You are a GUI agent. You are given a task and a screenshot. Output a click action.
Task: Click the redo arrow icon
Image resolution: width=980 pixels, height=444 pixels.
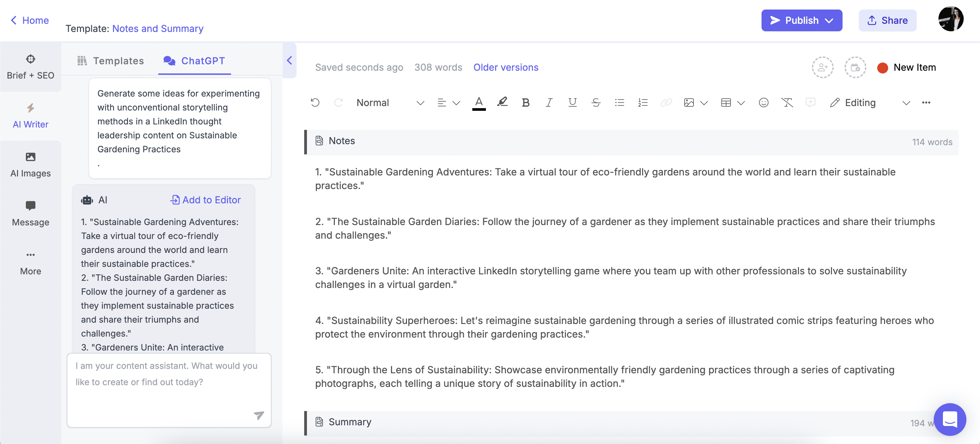click(x=338, y=103)
